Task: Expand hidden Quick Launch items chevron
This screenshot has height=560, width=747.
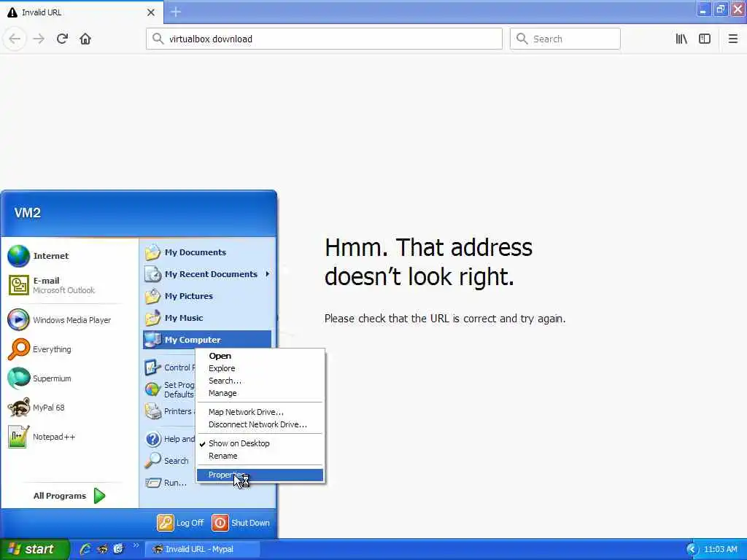Action: [x=136, y=545]
